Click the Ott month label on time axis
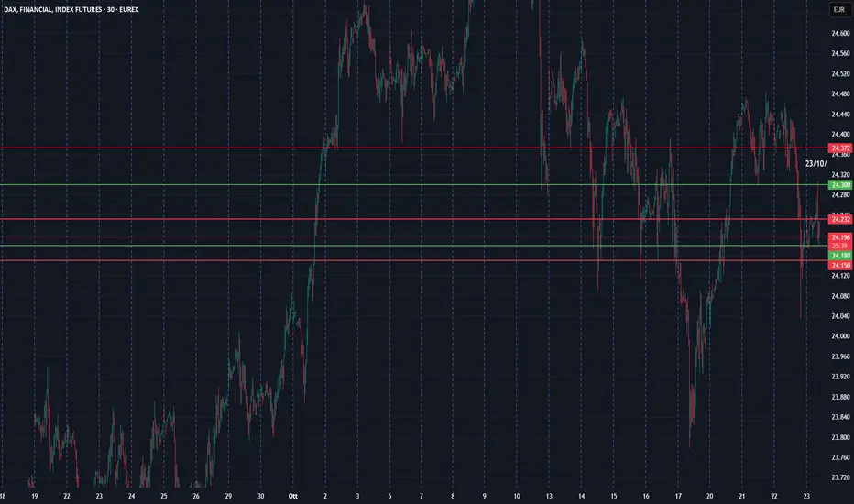Screen dimensions: 854x504 point(293,496)
